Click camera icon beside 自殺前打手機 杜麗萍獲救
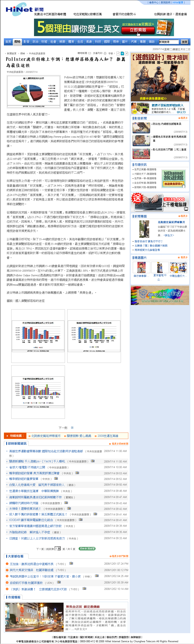This screenshot has width=194, height=644. pos(59,582)
